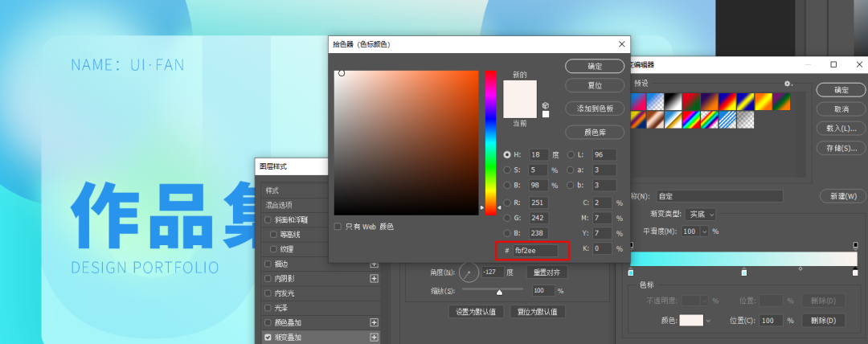Click 存储(S)... to save gradients
Screen dimensions: 868x344
841,148
